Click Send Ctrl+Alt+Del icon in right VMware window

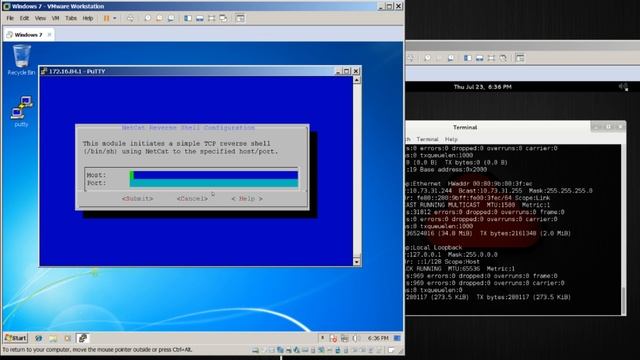point(411,58)
